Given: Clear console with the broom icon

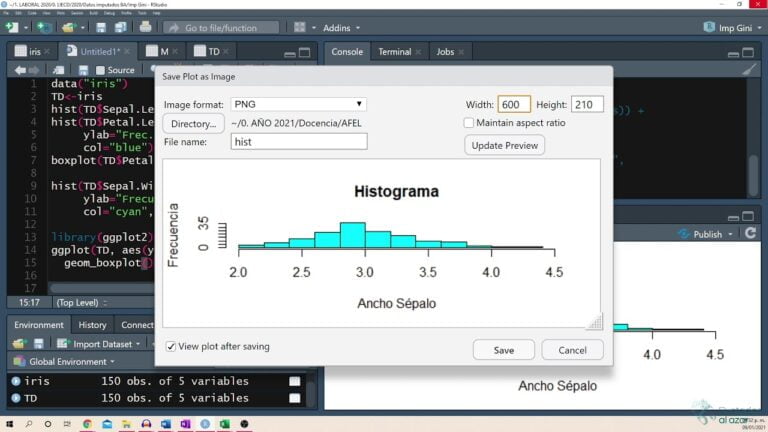Looking at the screenshot, I should [x=750, y=70].
